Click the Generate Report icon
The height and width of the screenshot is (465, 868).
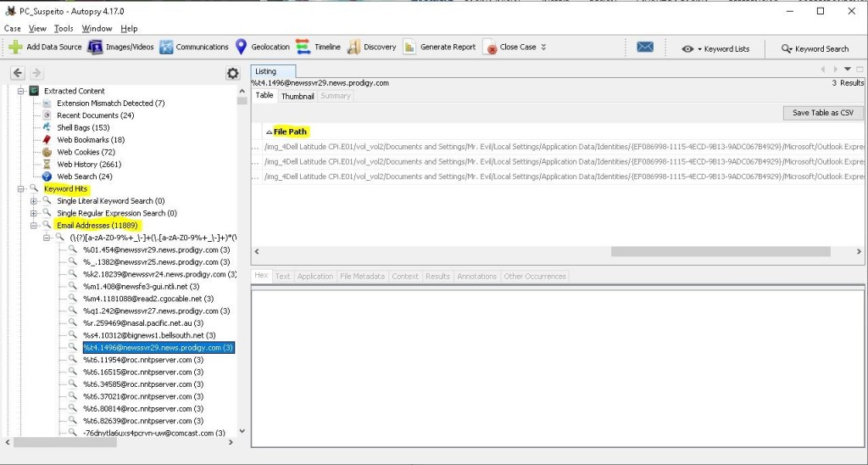[409, 48]
